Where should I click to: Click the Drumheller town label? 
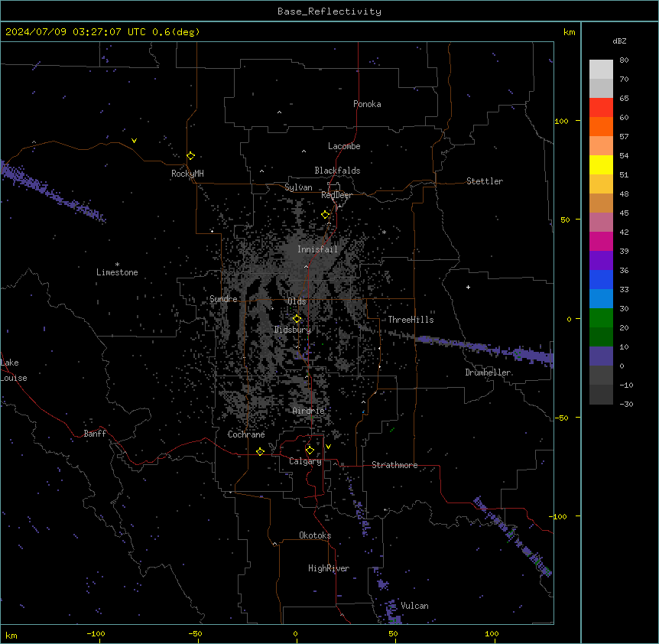coord(488,372)
